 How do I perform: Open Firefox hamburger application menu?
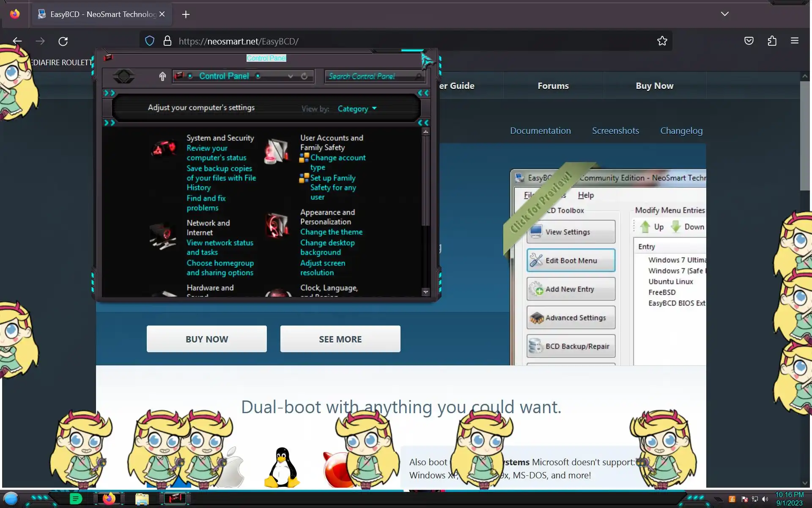pyautogui.click(x=794, y=41)
